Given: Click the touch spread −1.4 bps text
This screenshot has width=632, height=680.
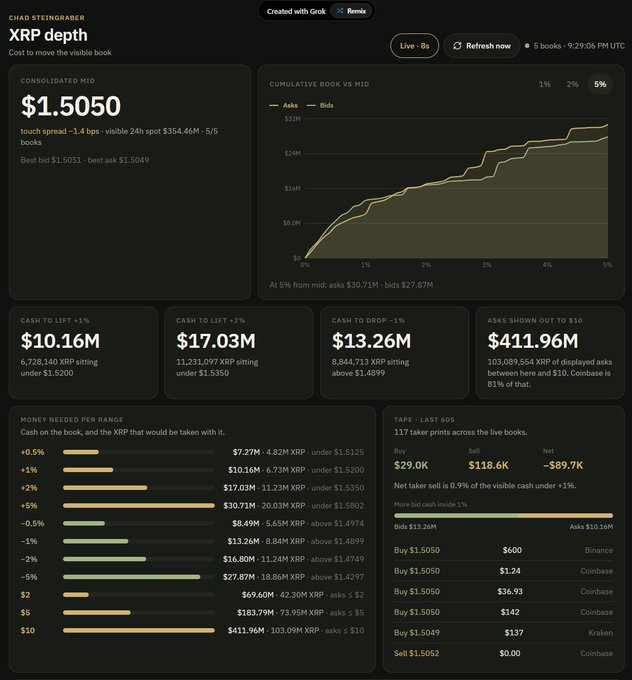Looking at the screenshot, I should 60,131.
